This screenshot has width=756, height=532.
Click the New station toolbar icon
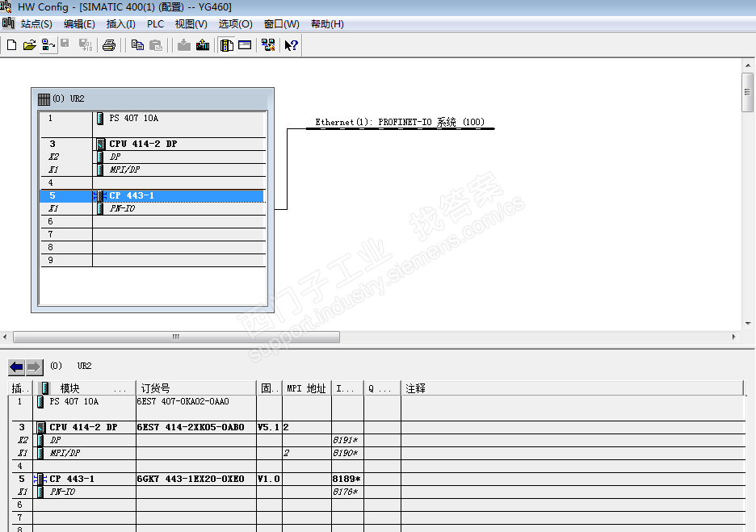[11, 45]
